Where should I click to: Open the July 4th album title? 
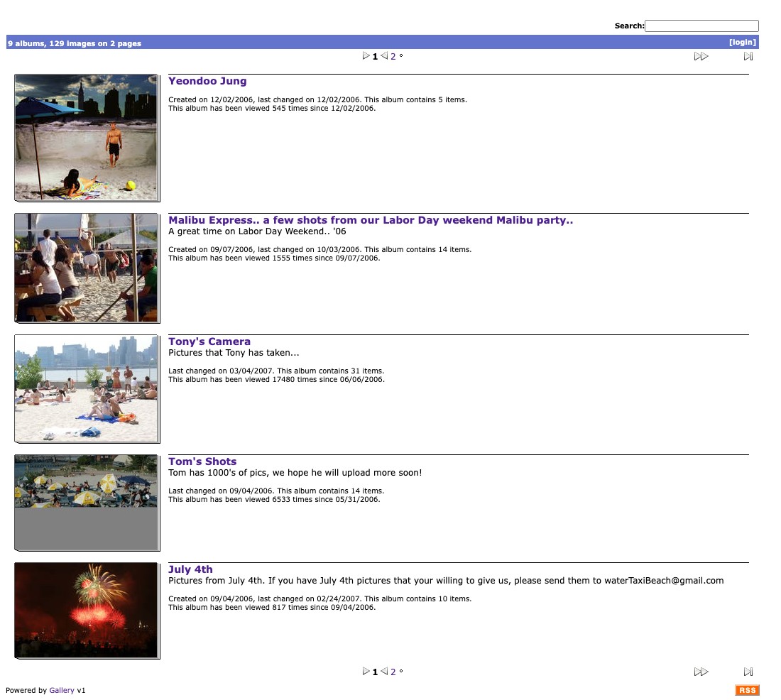coord(190,569)
